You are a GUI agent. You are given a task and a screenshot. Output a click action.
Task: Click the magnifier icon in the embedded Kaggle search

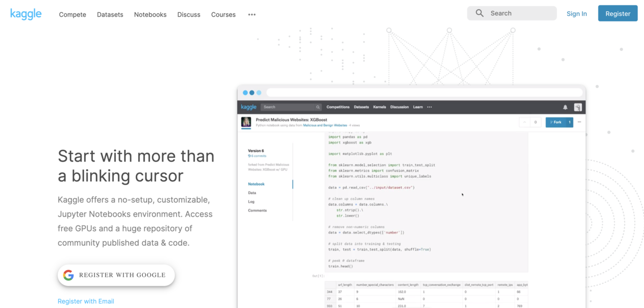click(x=318, y=107)
